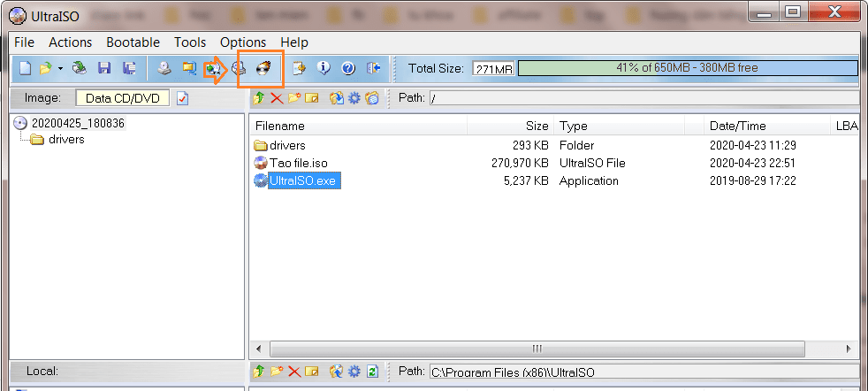868x391 pixels.
Task: Click the 2019-08-29 17:22 date cell
Action: [753, 180]
